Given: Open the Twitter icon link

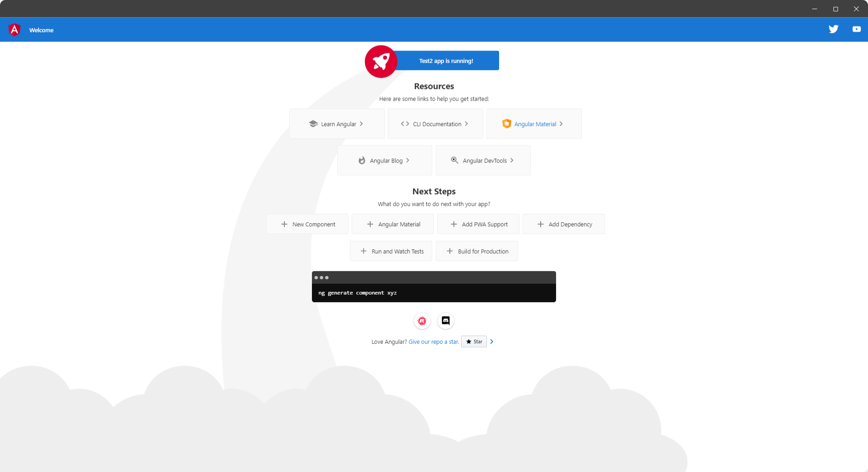Looking at the screenshot, I should click(x=834, y=29).
